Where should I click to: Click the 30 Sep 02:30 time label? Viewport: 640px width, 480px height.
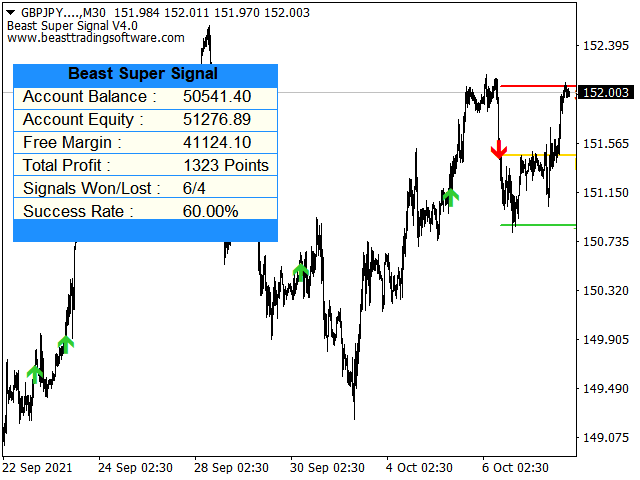(327, 468)
